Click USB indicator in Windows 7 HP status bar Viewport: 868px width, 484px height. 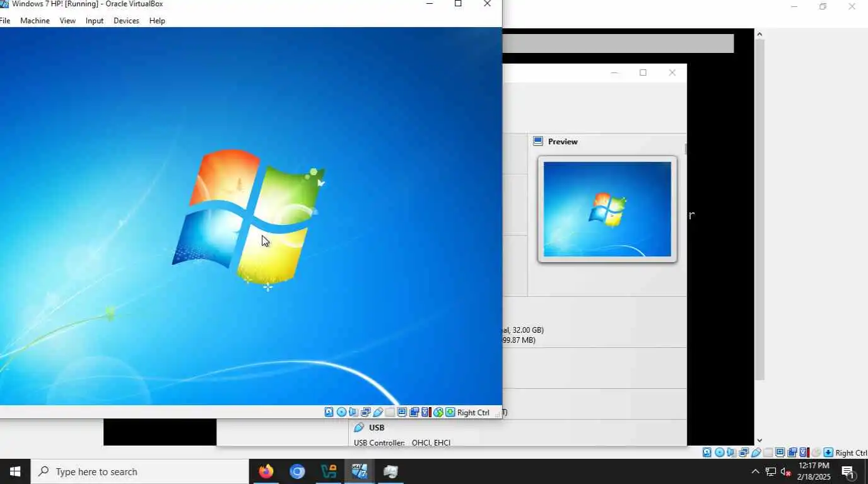[378, 412]
